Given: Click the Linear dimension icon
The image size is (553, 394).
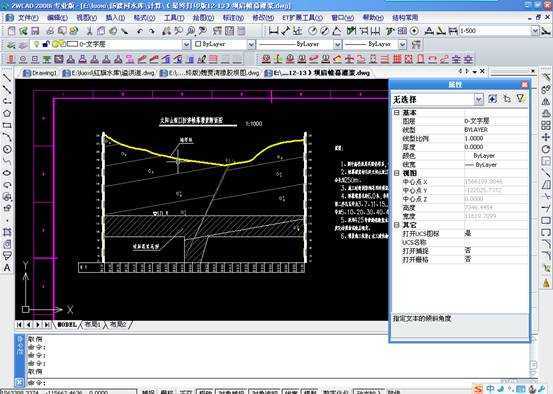Looking at the screenshot, I should click(x=273, y=31).
